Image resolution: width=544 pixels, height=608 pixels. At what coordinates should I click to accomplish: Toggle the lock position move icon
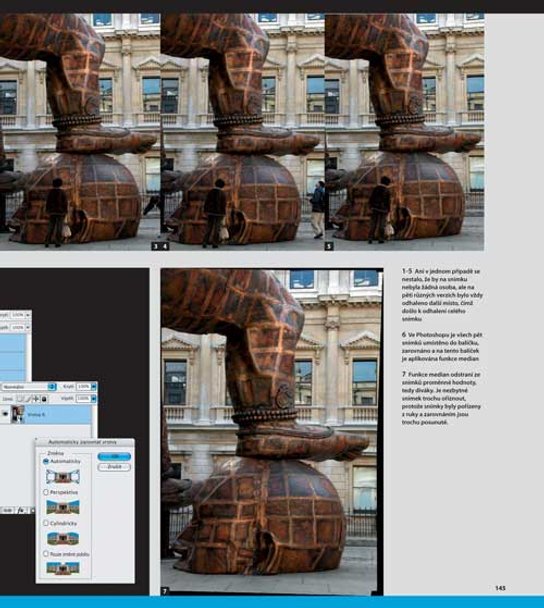click(36, 399)
